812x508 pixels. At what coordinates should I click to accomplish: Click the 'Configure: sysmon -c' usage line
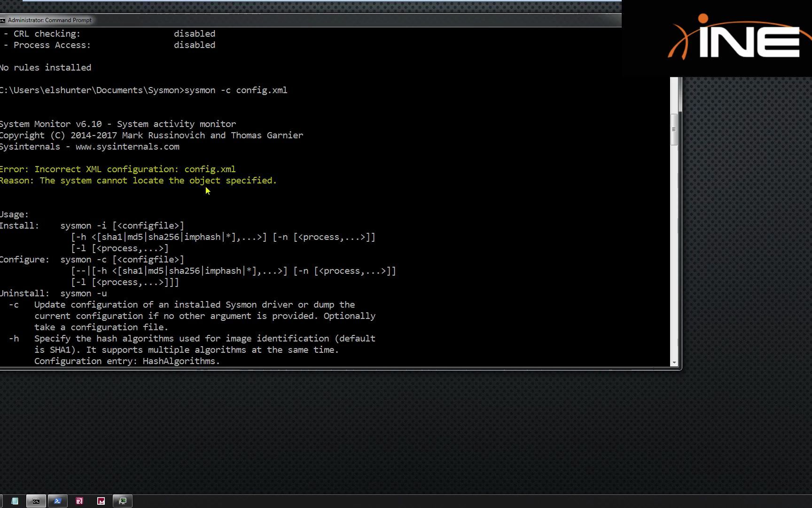point(92,260)
